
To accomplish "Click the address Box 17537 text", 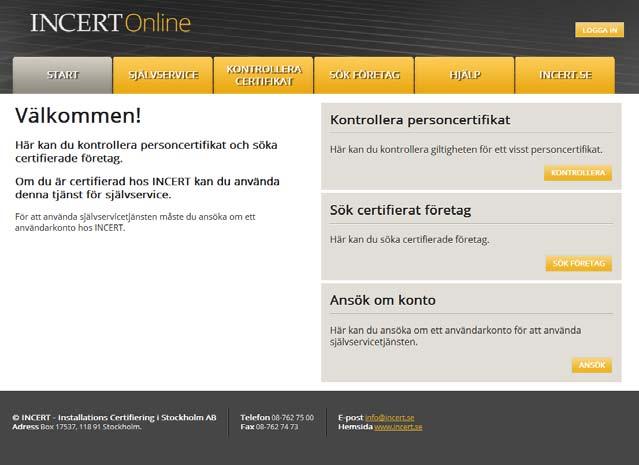I will pyautogui.click(x=91, y=427).
